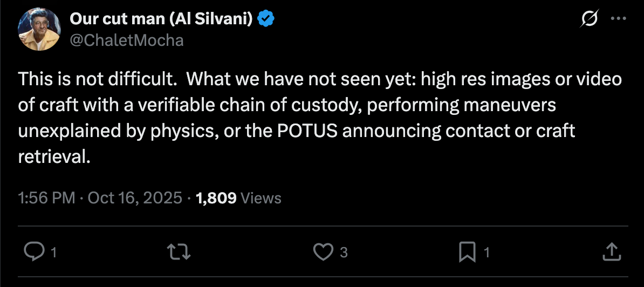Open the author's profile picture
Screen dimensions: 644x287
pos(38,29)
